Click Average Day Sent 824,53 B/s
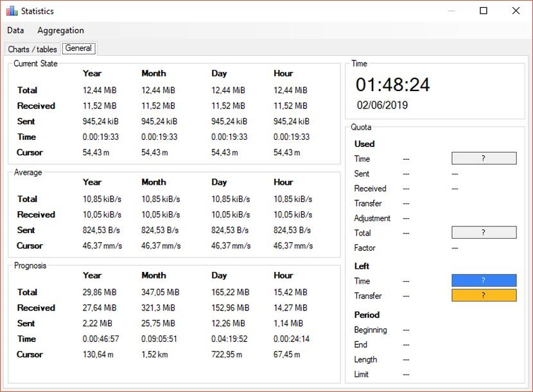 (230, 230)
